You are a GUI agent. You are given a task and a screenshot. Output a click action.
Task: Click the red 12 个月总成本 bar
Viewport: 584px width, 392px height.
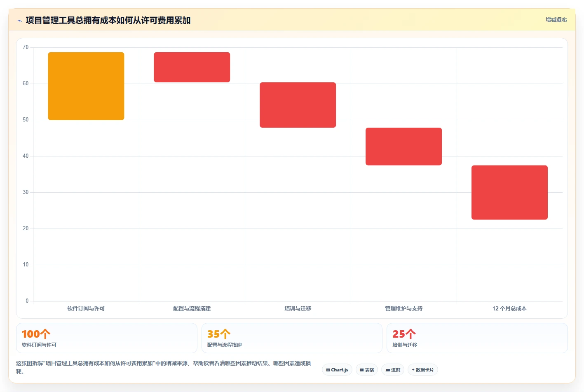click(x=510, y=192)
